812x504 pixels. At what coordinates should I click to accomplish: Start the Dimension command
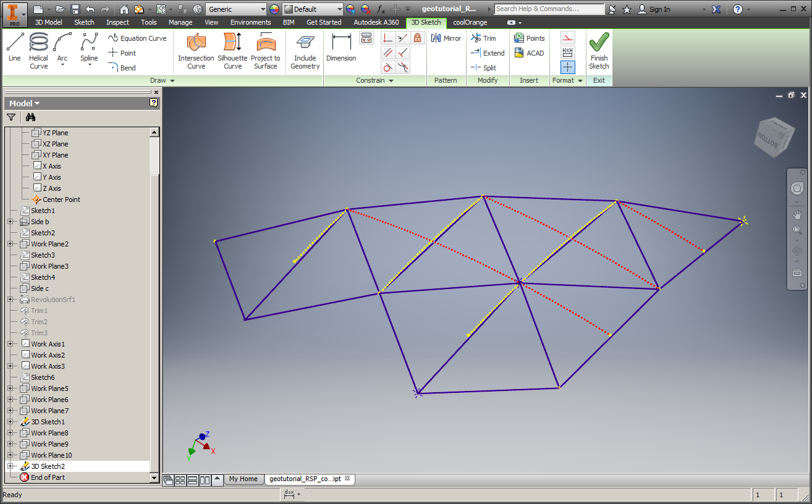point(341,47)
